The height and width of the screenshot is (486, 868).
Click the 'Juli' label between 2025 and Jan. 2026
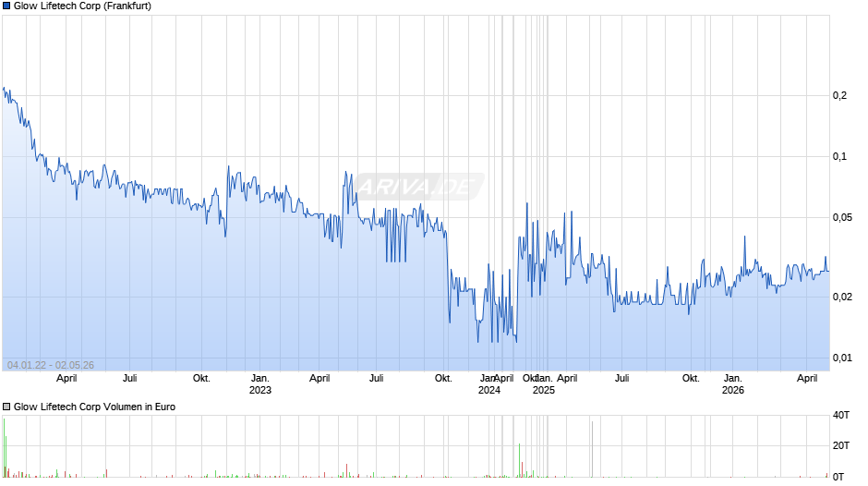[x=621, y=379]
